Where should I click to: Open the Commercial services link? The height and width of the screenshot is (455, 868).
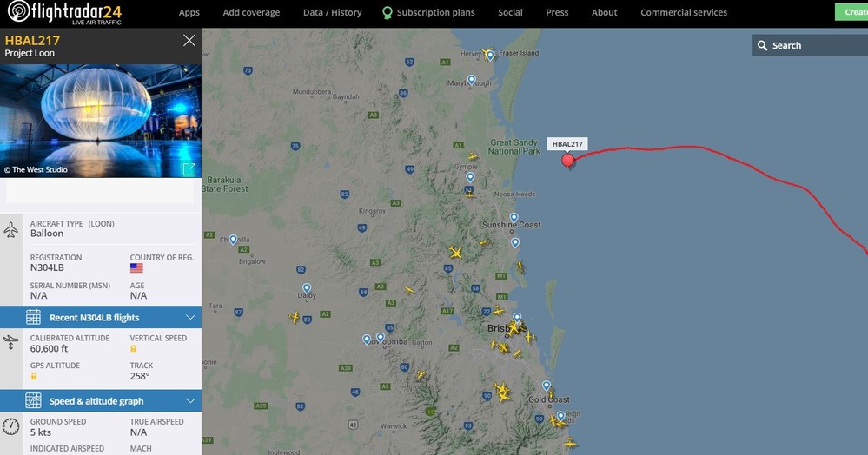684,12
